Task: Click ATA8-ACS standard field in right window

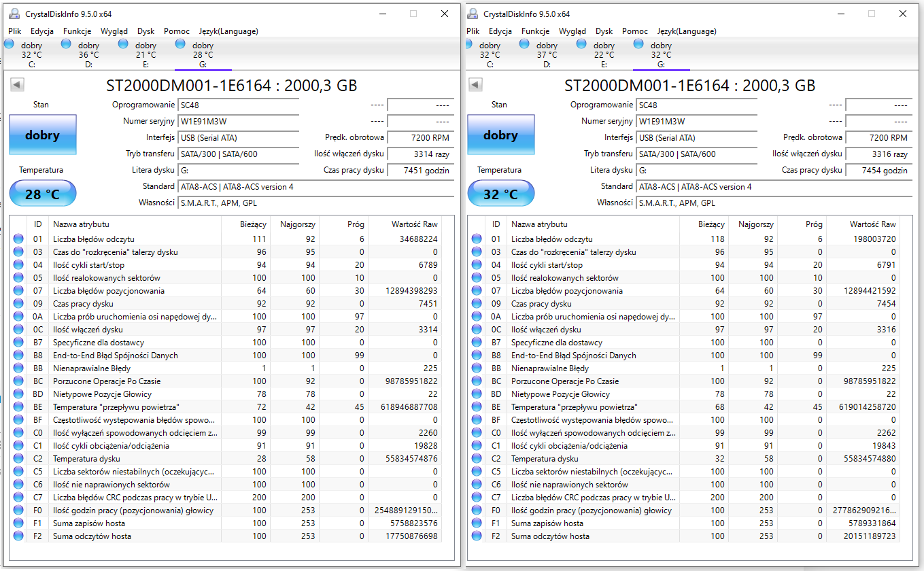Action: pyautogui.click(x=774, y=187)
